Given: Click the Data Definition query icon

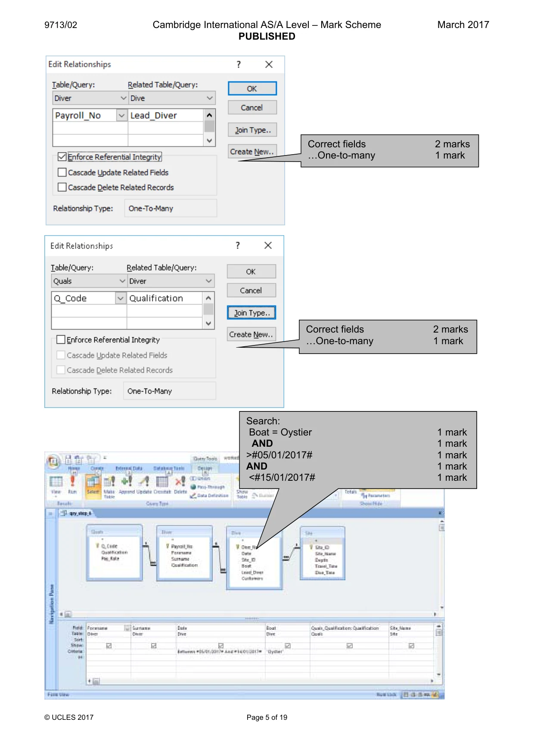Looking at the screenshot, I should (193, 495).
